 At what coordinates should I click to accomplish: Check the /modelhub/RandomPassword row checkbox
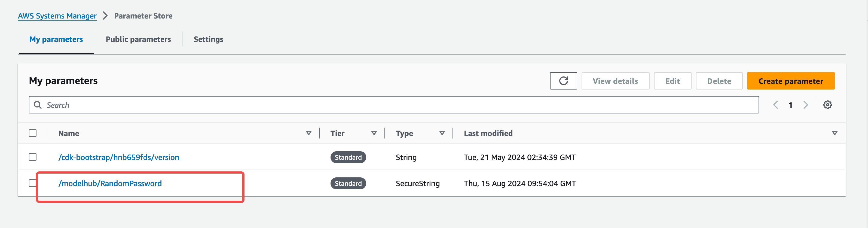tap(33, 183)
